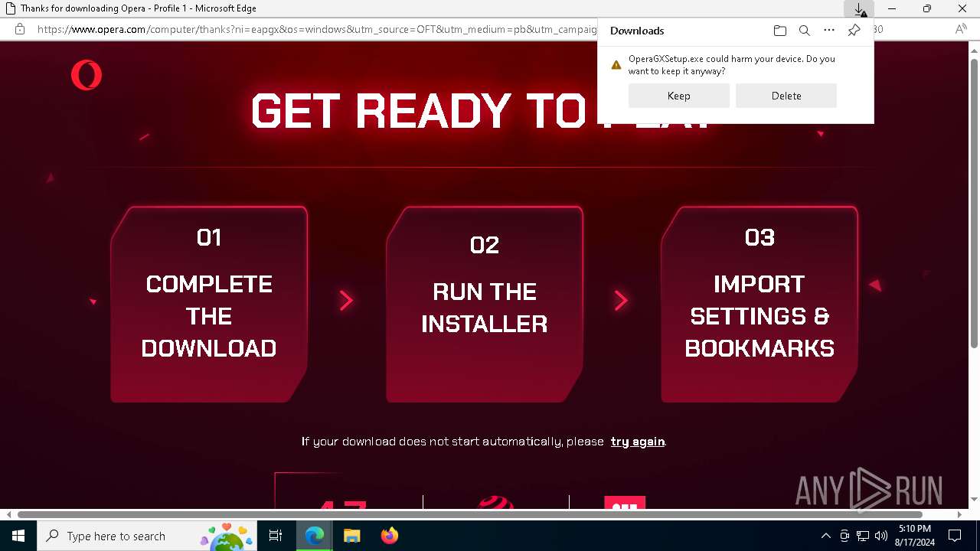This screenshot has width=980, height=551.
Task: Click the GET READY TO PLAY heading
Action: point(482,111)
